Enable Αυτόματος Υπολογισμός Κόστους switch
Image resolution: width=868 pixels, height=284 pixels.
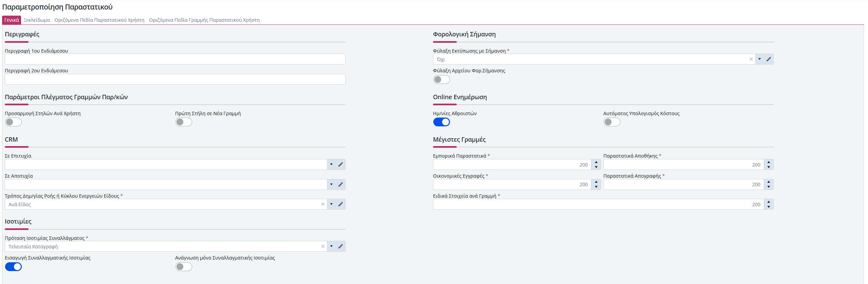612,122
